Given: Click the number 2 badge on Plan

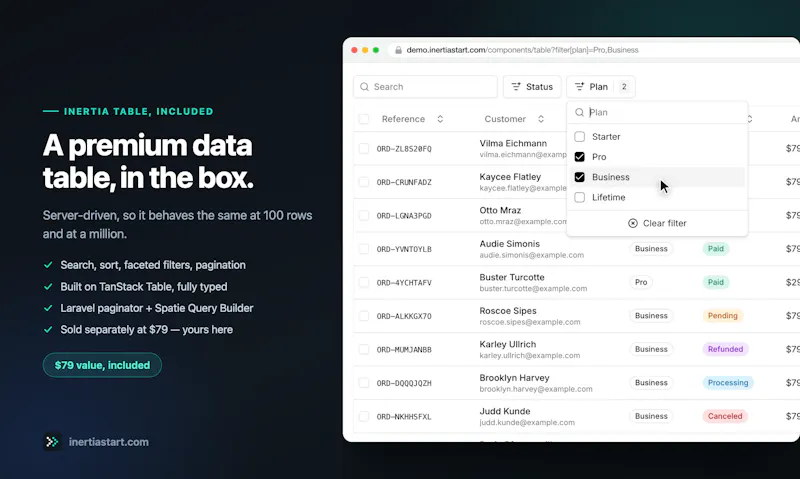Looking at the screenshot, I should 624,87.
